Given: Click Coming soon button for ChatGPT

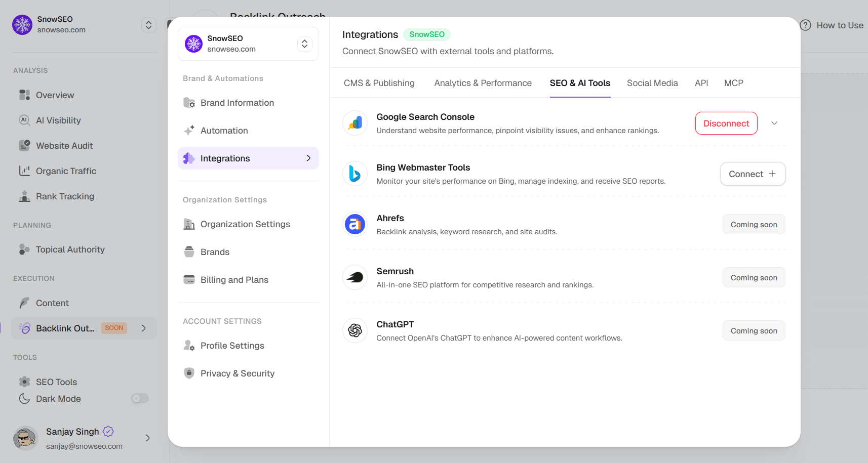Looking at the screenshot, I should click(x=754, y=331).
